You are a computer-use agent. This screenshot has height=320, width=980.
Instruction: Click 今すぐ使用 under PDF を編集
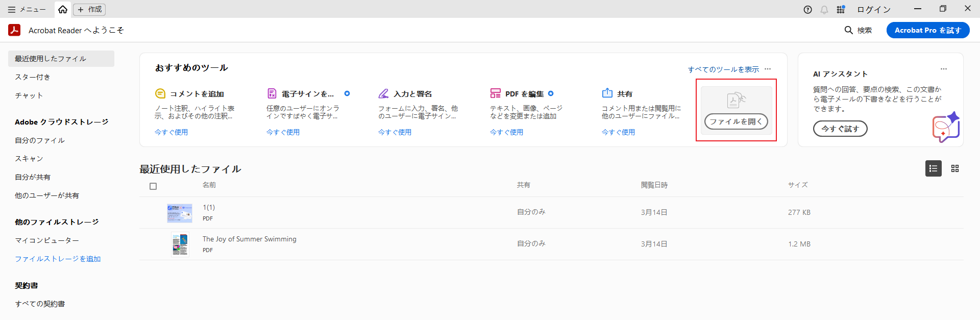tap(506, 132)
